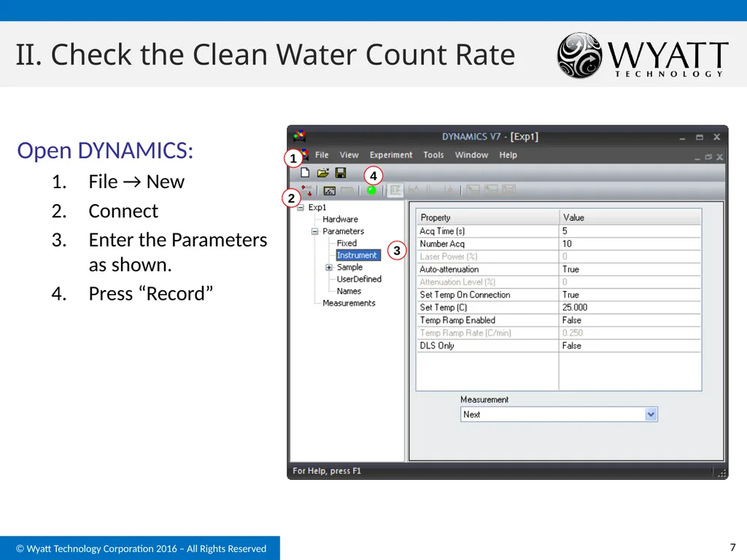This screenshot has height=560, width=747.
Task: Click the Set Temp On Connection label
Action: pos(465,295)
